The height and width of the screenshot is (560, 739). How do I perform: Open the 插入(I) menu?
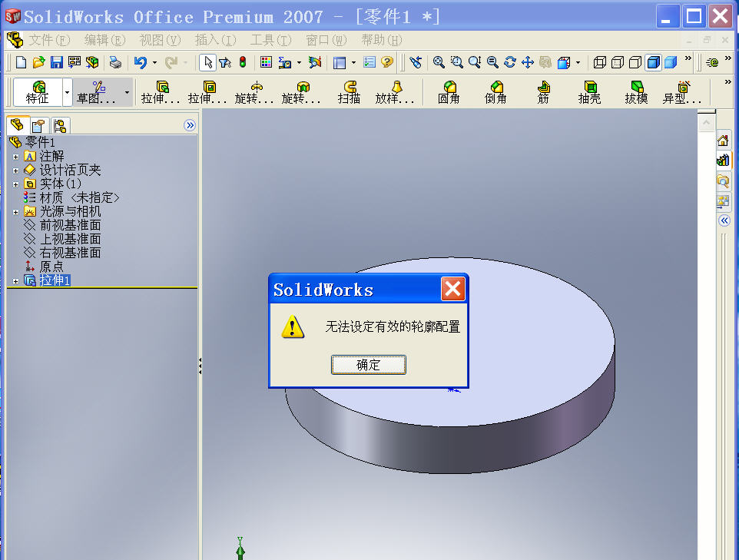(x=215, y=40)
